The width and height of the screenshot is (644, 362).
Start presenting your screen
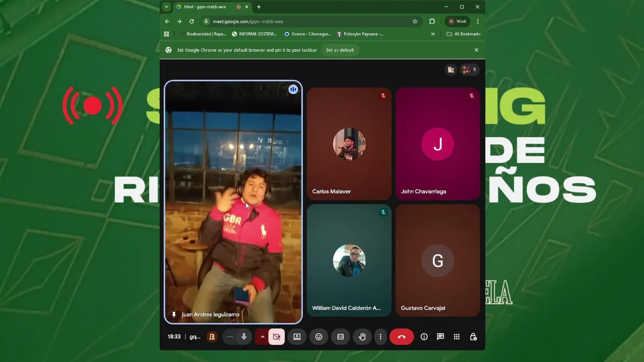(x=297, y=337)
